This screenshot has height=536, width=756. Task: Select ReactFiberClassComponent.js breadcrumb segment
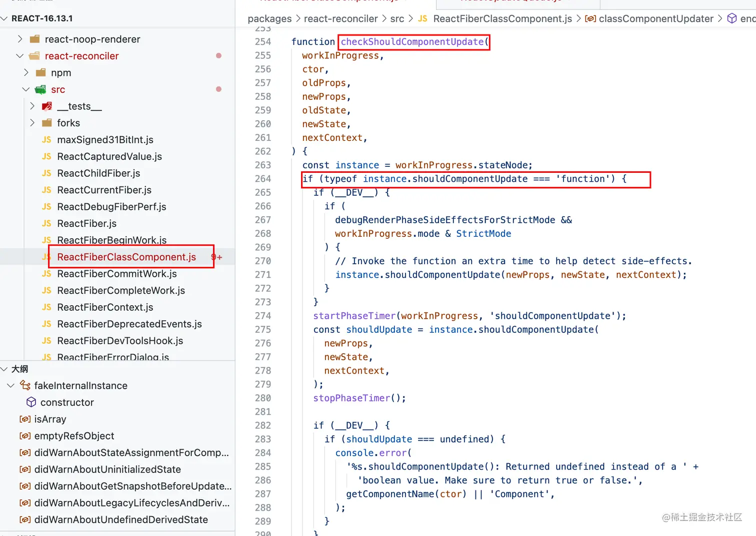(502, 18)
